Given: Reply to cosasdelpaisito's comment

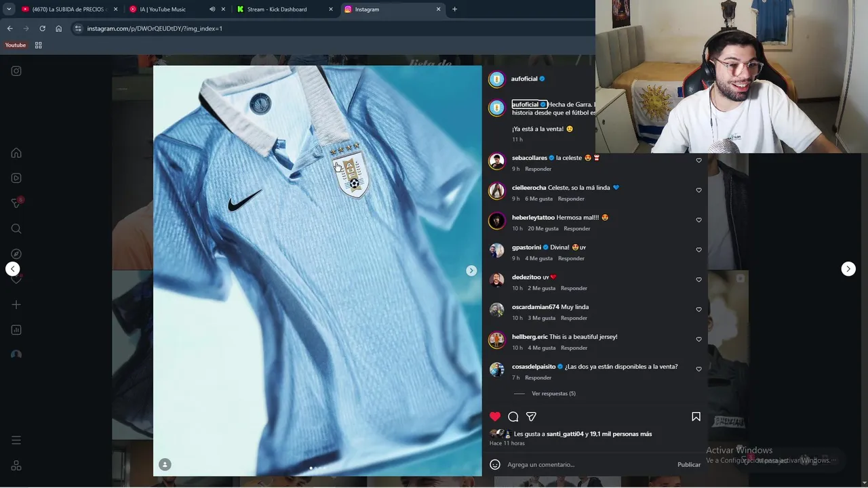Looking at the screenshot, I should pos(538,378).
